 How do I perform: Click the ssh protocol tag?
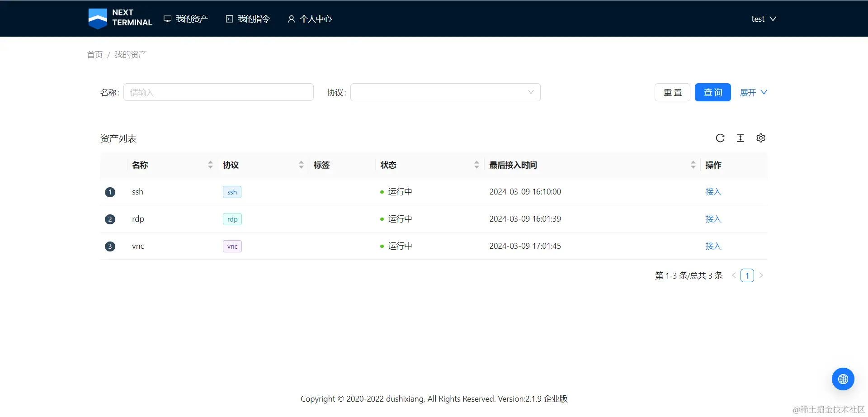pyautogui.click(x=232, y=192)
